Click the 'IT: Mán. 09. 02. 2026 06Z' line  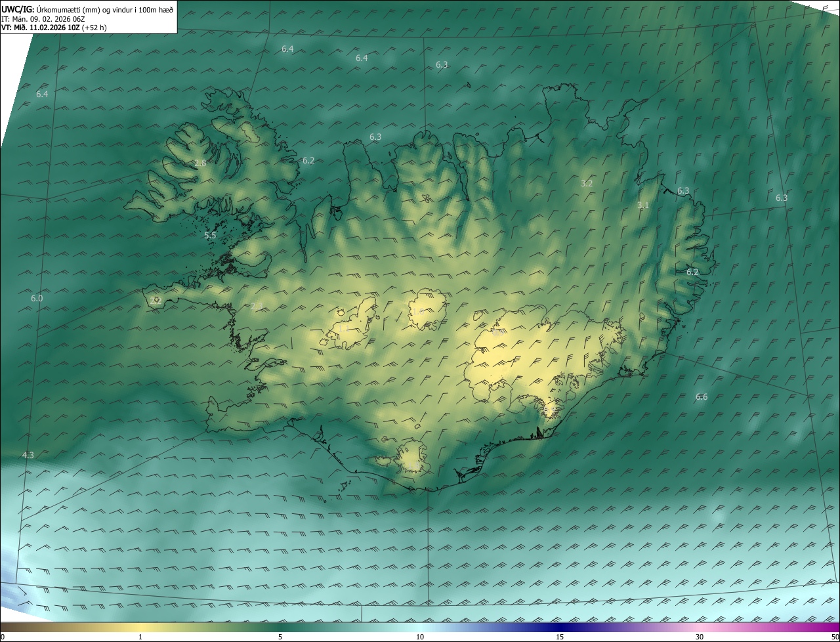[45, 19]
